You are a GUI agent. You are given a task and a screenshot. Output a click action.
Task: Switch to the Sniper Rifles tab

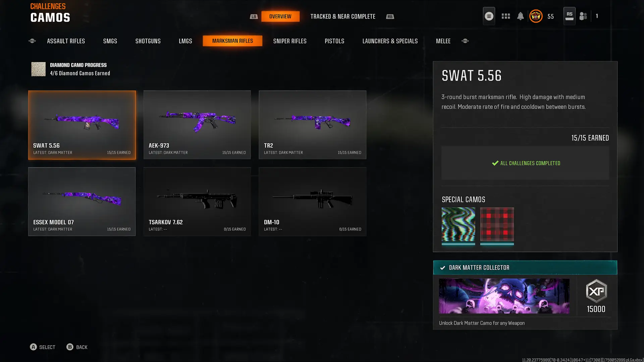click(290, 41)
